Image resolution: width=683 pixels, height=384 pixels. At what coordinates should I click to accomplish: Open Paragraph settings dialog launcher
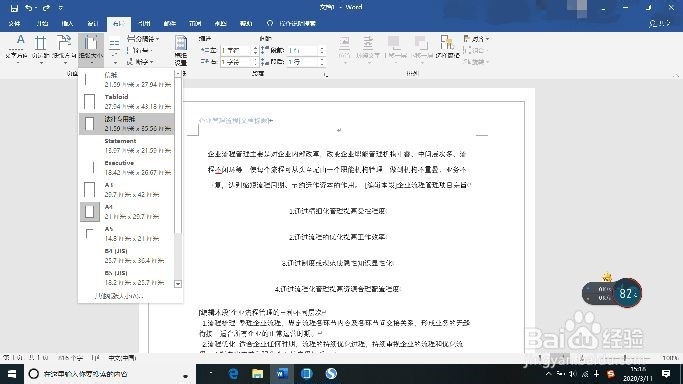[x=325, y=75]
